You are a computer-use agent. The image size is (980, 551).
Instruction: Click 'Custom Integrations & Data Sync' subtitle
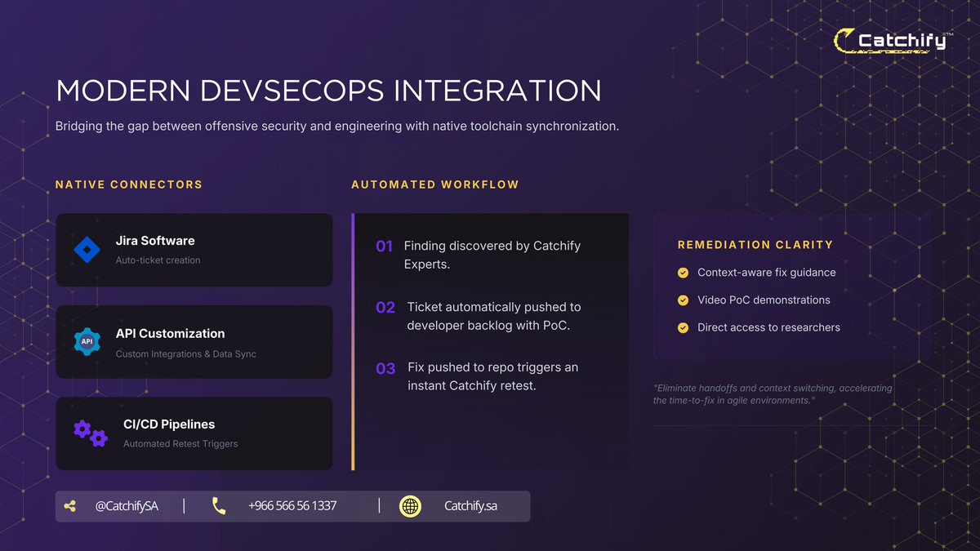pos(186,354)
